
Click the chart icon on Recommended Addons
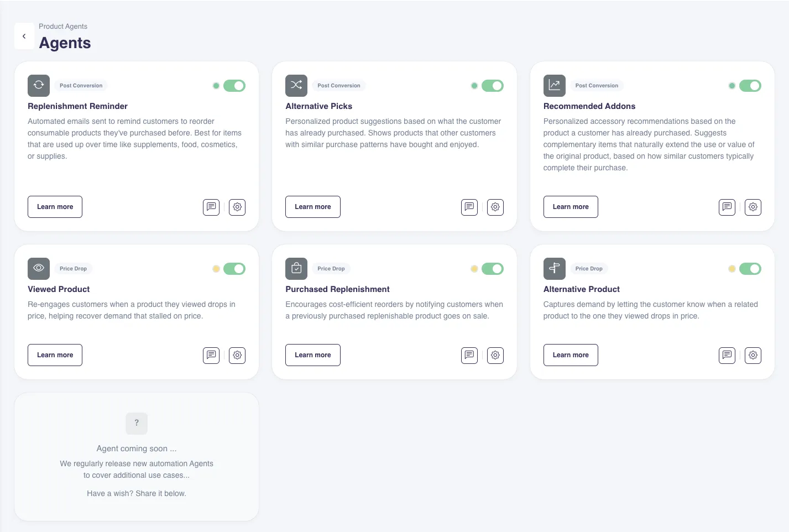point(555,85)
